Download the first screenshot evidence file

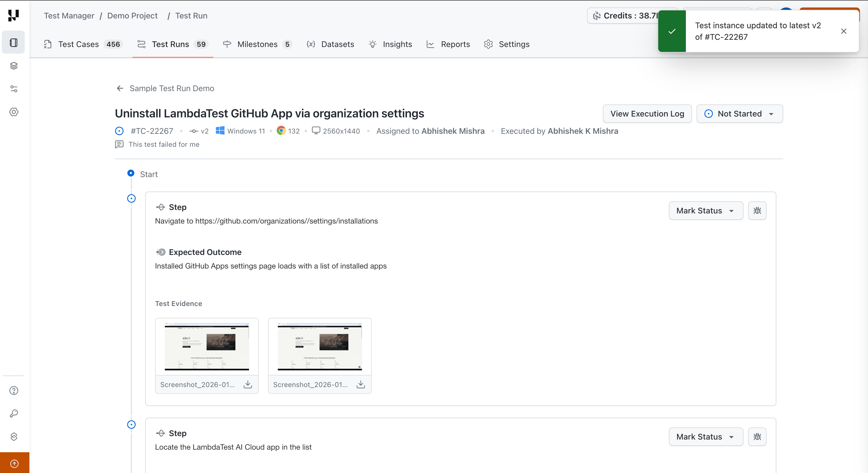click(248, 384)
